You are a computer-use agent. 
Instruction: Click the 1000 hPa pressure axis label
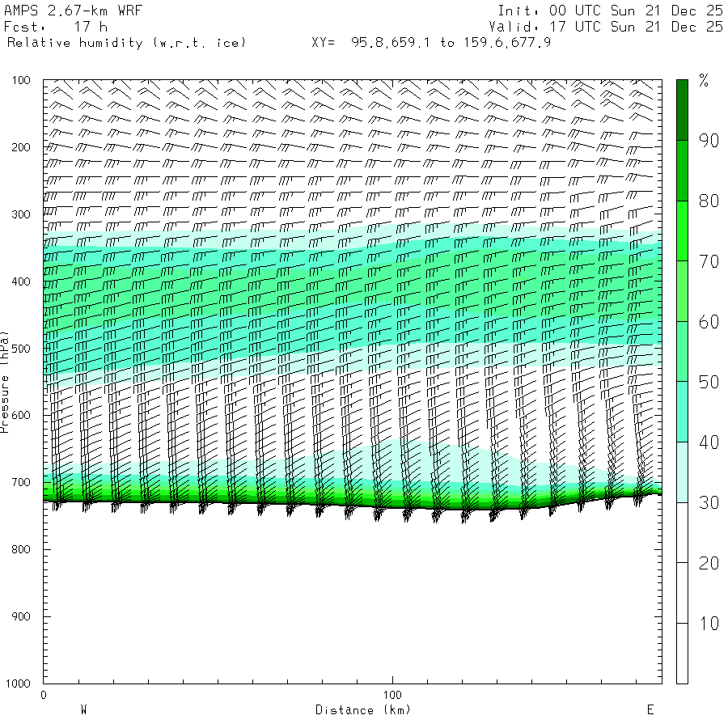[x=18, y=684]
